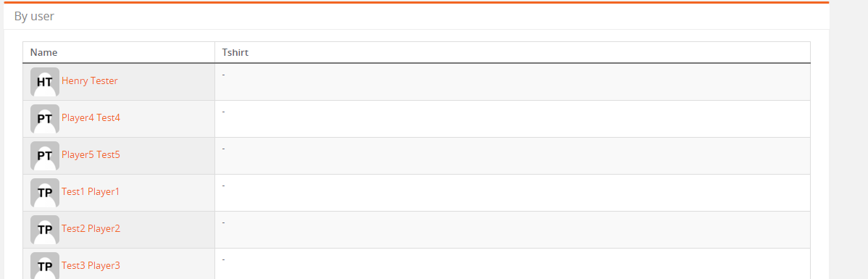Open the Henry Tester profile link

90,81
